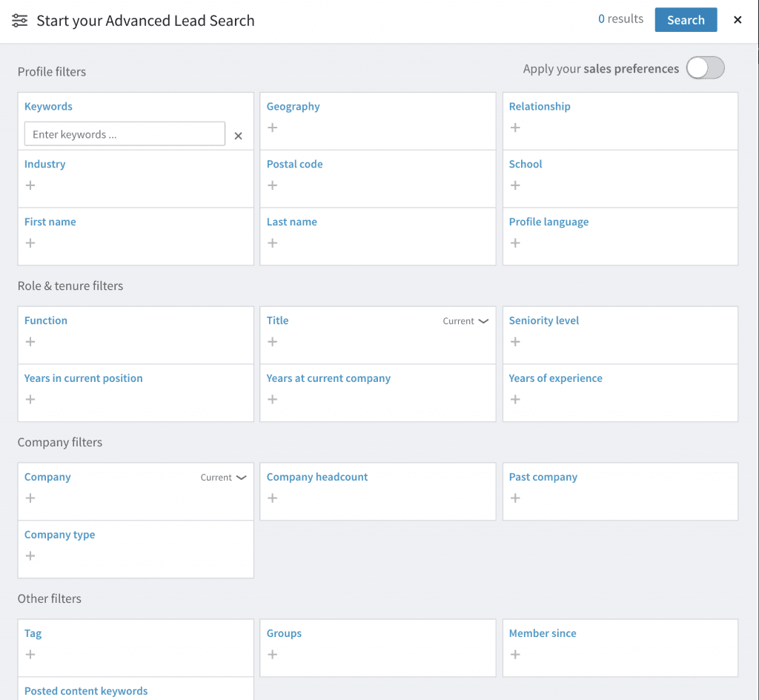This screenshot has height=700, width=759.
Task: Click the filters icon beside the search title
Action: pos(19,20)
